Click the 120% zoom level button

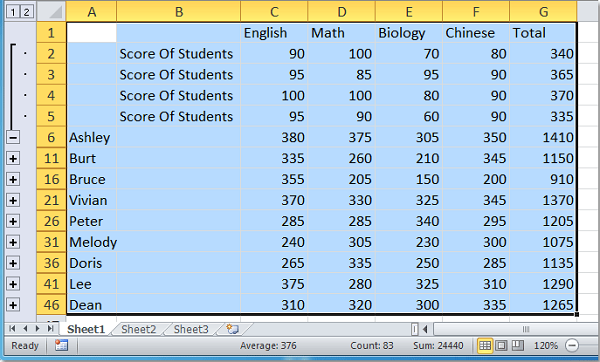click(546, 346)
